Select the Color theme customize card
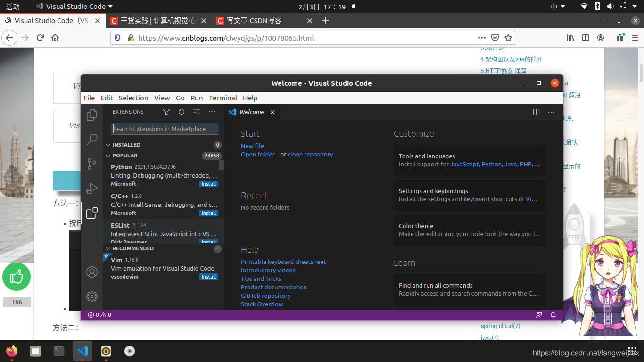Image resolution: width=644 pixels, height=362 pixels. tap(470, 230)
